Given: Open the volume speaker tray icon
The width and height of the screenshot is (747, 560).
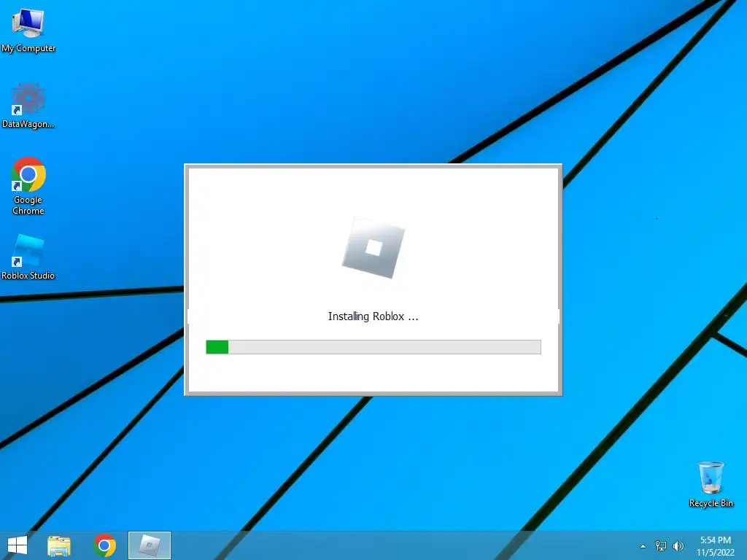Looking at the screenshot, I should (678, 545).
